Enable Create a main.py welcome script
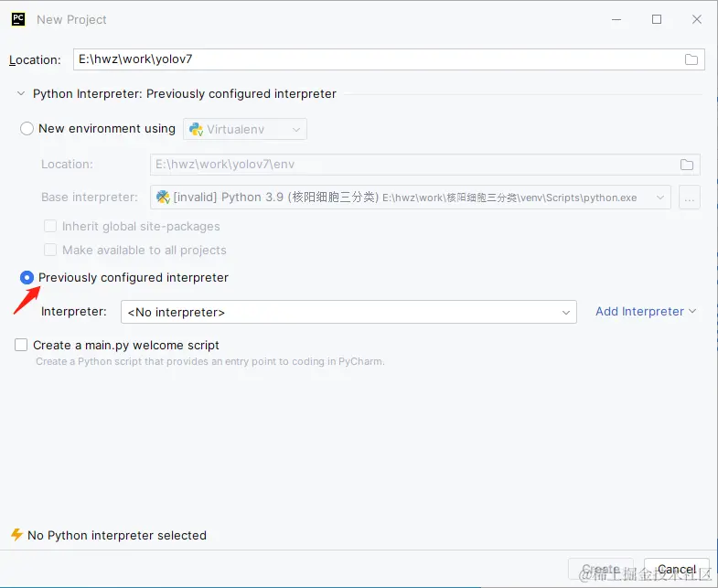 tap(21, 345)
